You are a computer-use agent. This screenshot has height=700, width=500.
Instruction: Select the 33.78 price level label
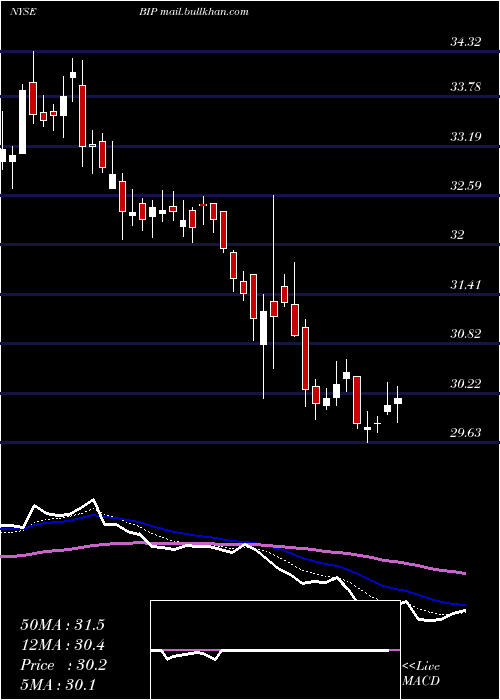[x=466, y=87]
